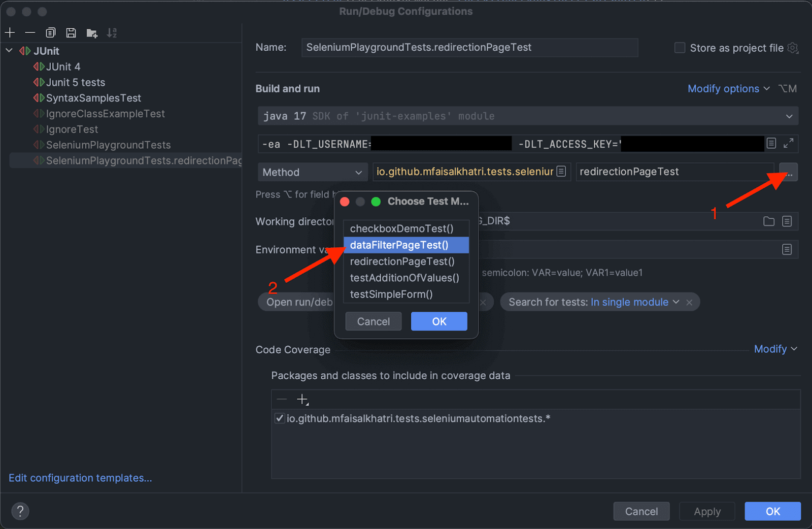
Task: Open Edit configuration templates link
Action: (80, 478)
